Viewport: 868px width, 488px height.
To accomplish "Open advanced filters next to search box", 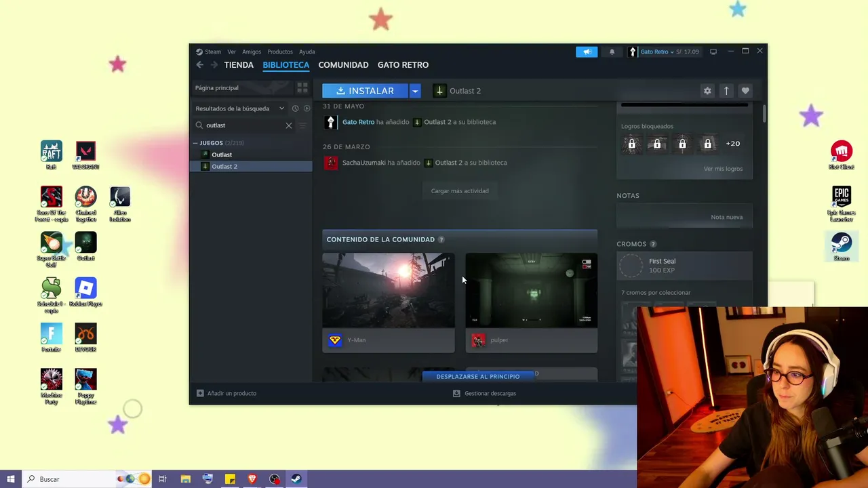I will pos(302,125).
